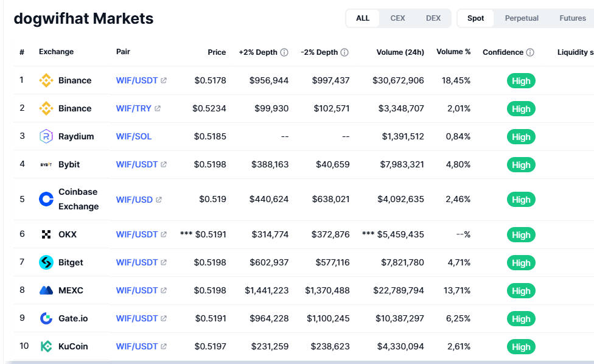Viewport: 594px width, 364px height.
Task: Sort by the Volume % column header
Action: click(x=453, y=52)
